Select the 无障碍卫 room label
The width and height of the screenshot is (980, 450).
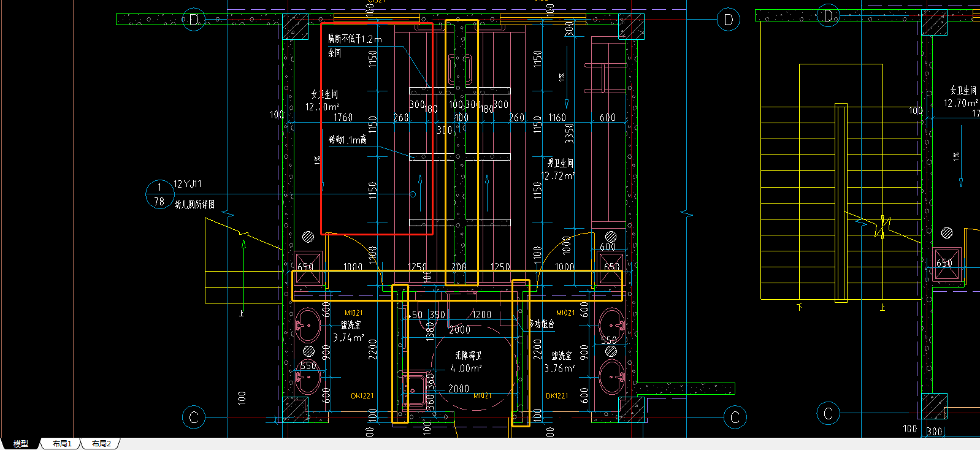[468, 356]
